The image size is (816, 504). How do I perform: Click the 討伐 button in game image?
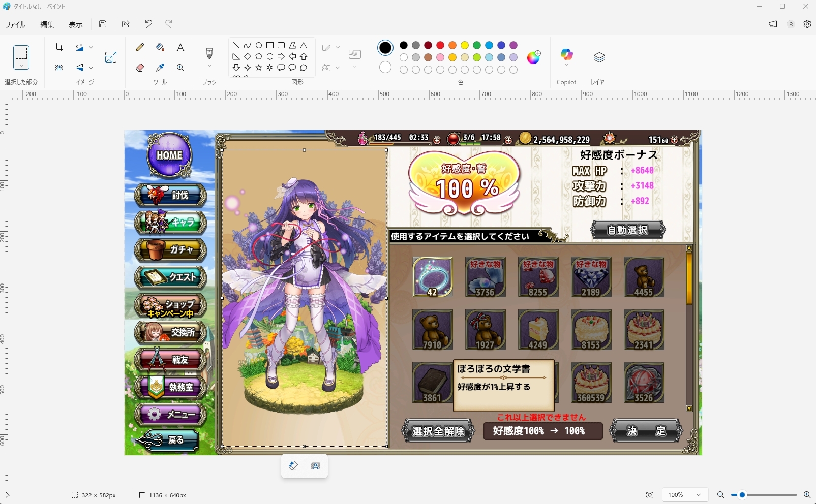pyautogui.click(x=170, y=195)
